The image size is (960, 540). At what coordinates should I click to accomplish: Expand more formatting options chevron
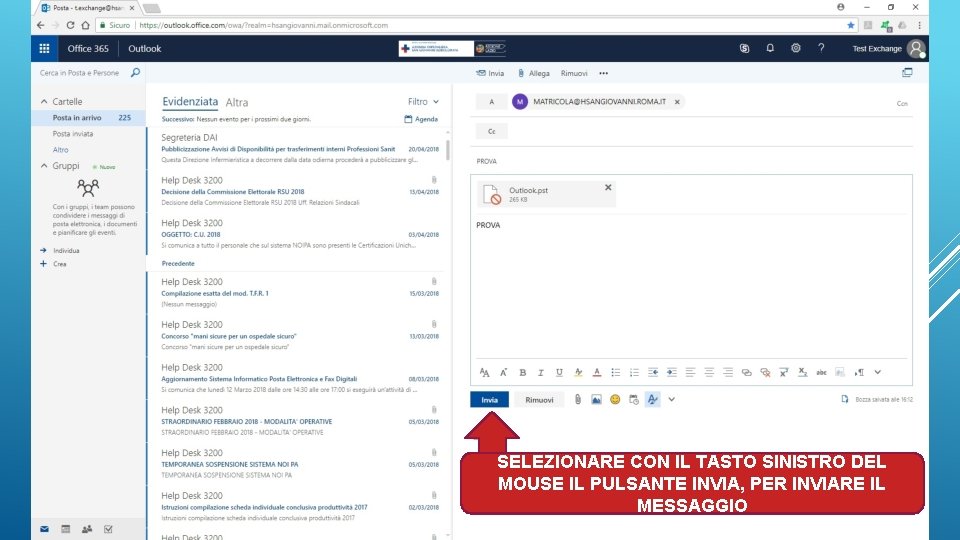(x=877, y=372)
